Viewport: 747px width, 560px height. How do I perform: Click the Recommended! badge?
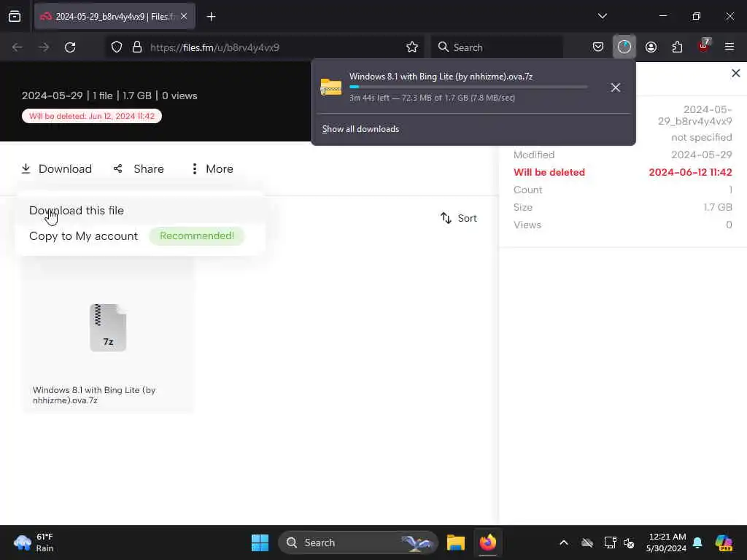(x=197, y=236)
